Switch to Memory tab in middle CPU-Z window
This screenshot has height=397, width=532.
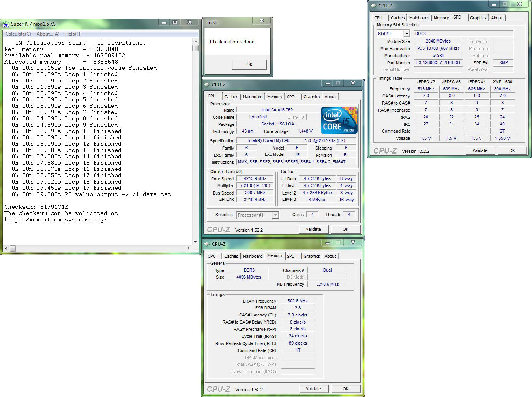coord(275,97)
